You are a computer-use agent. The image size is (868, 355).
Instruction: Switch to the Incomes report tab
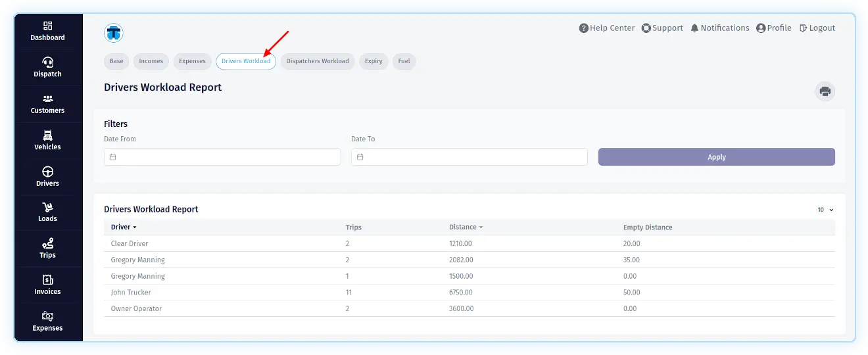point(151,61)
